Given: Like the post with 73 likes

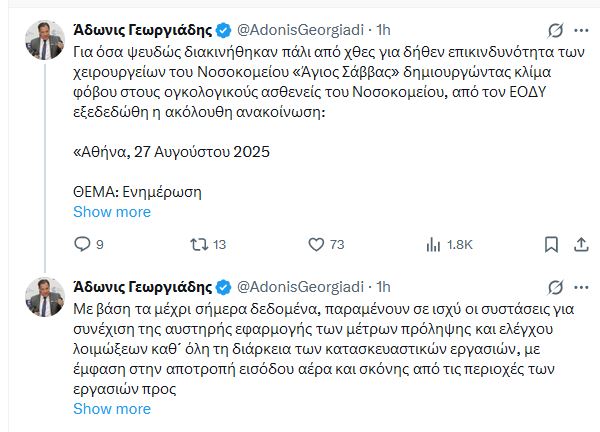Looking at the screenshot, I should (316, 244).
